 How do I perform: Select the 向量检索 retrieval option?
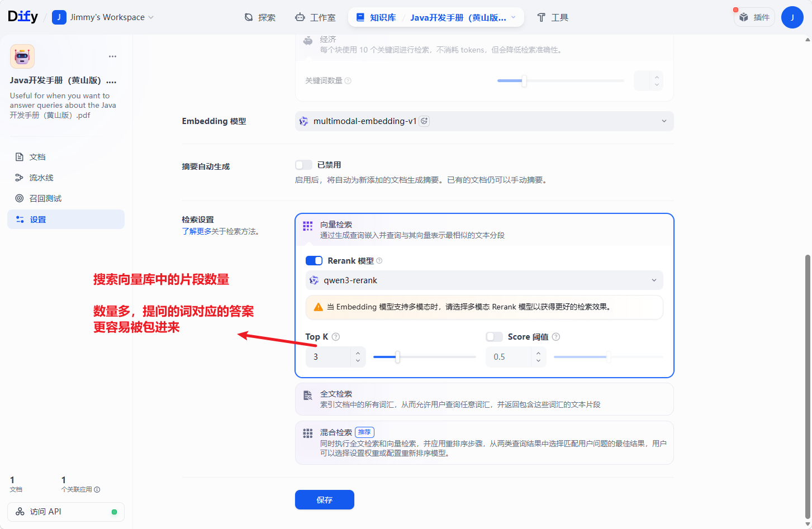click(485, 230)
